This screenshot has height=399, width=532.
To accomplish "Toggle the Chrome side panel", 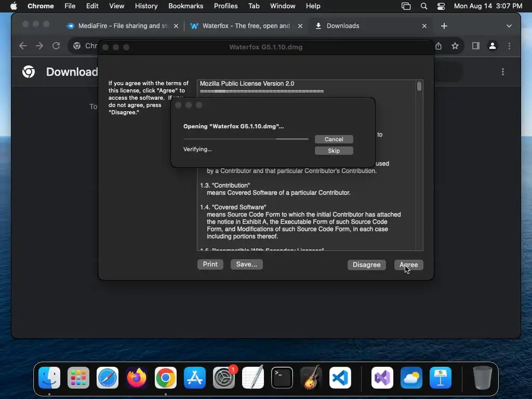I will [476, 46].
